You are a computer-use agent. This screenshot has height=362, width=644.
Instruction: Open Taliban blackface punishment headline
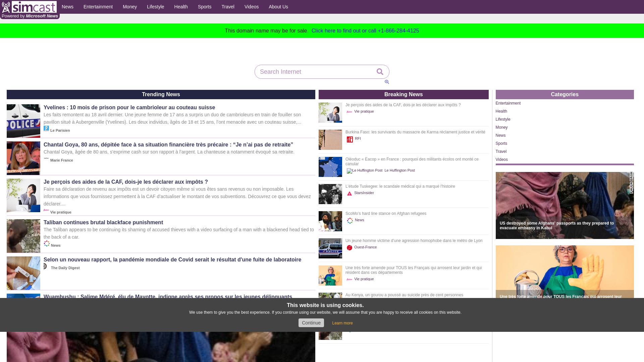click(103, 223)
